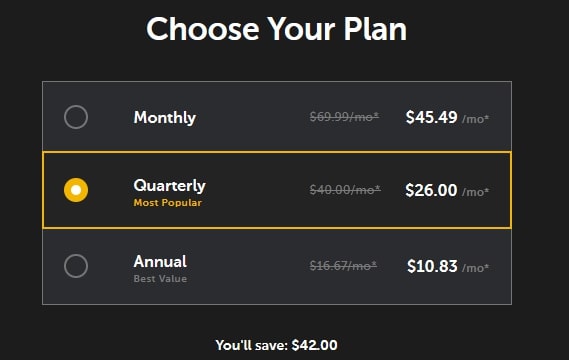Image resolution: width=569 pixels, height=360 pixels.
Task: Select the Quarterly plan radio button
Action: (x=76, y=190)
